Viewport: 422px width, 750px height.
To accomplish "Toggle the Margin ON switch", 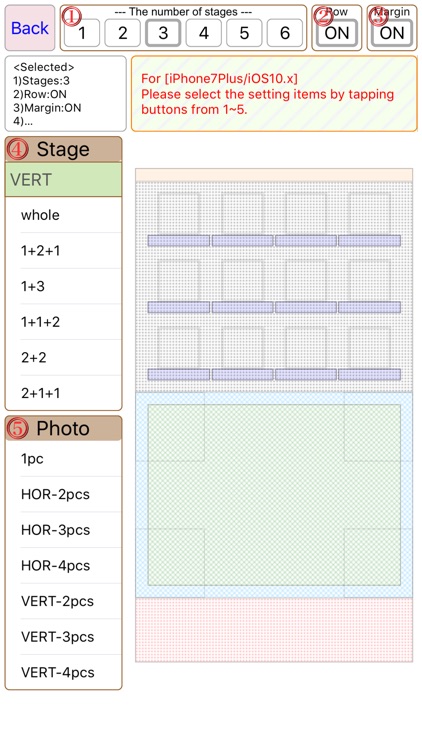I will pyautogui.click(x=392, y=33).
